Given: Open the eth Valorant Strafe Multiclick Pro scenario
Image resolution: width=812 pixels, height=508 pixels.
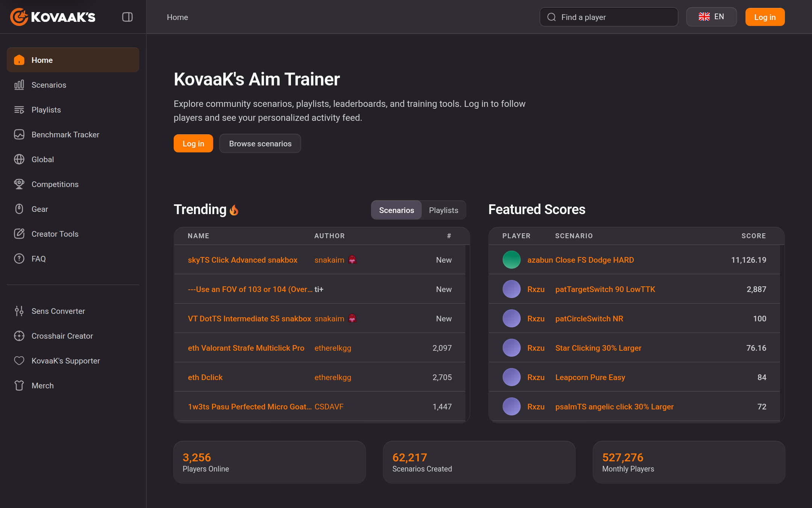Looking at the screenshot, I should click(246, 348).
